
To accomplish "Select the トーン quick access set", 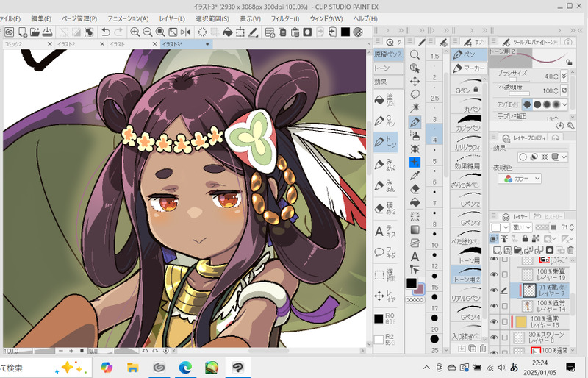I will click(388, 68).
